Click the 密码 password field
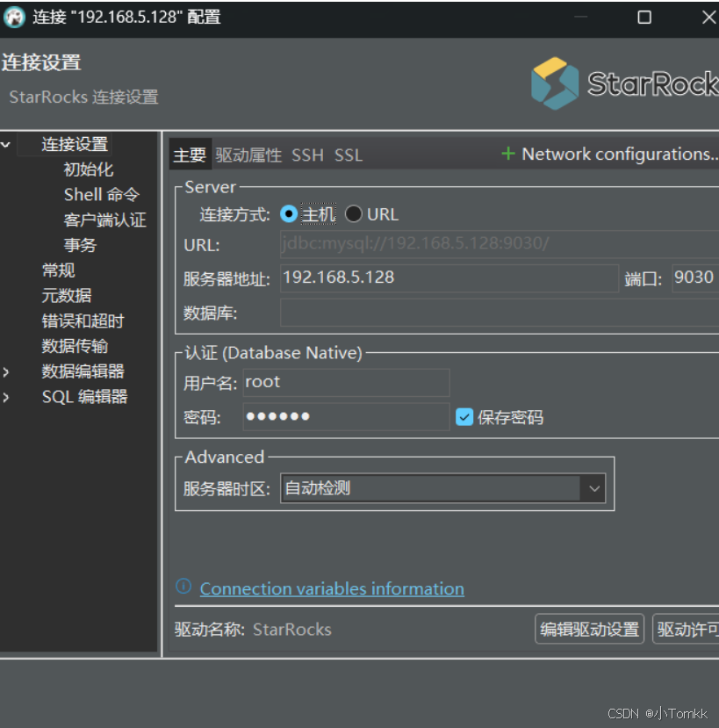Screen dimensions: 719x728 pos(346,417)
